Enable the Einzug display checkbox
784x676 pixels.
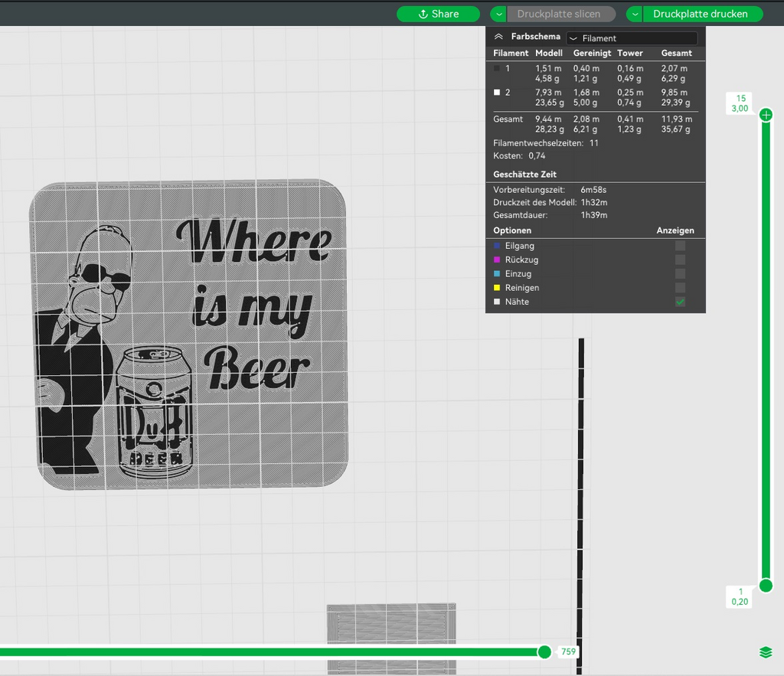(680, 273)
